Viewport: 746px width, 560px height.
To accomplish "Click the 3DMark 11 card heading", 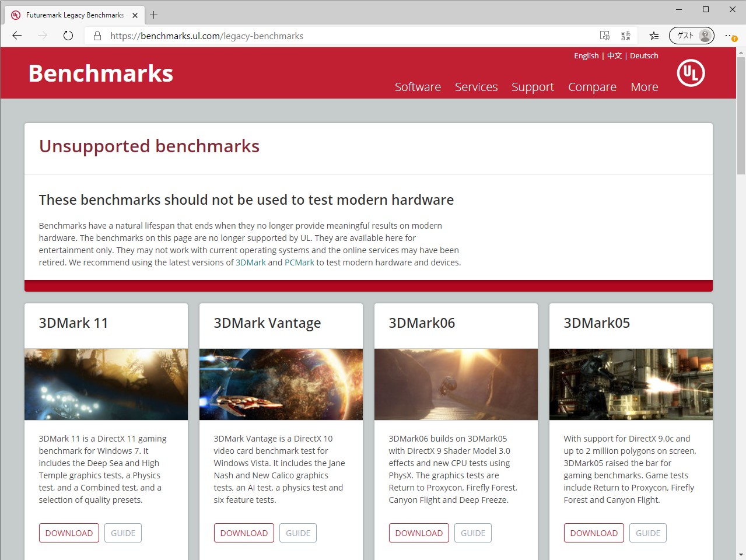I will [73, 323].
